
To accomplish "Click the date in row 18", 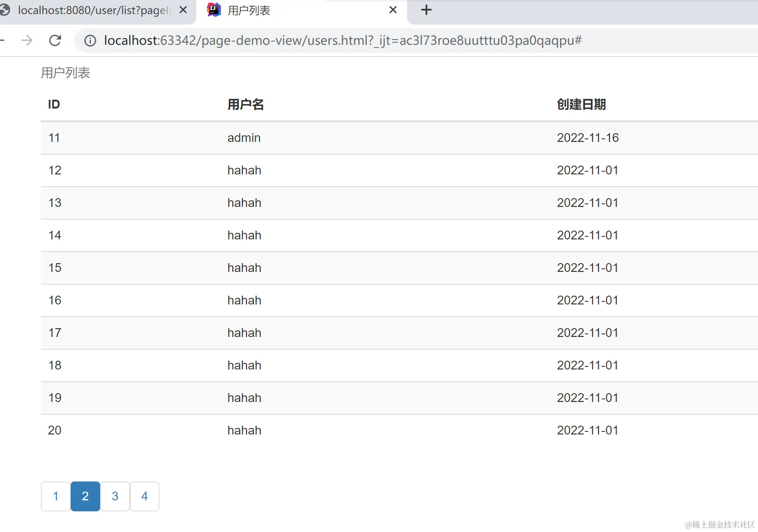I will click(x=588, y=366).
